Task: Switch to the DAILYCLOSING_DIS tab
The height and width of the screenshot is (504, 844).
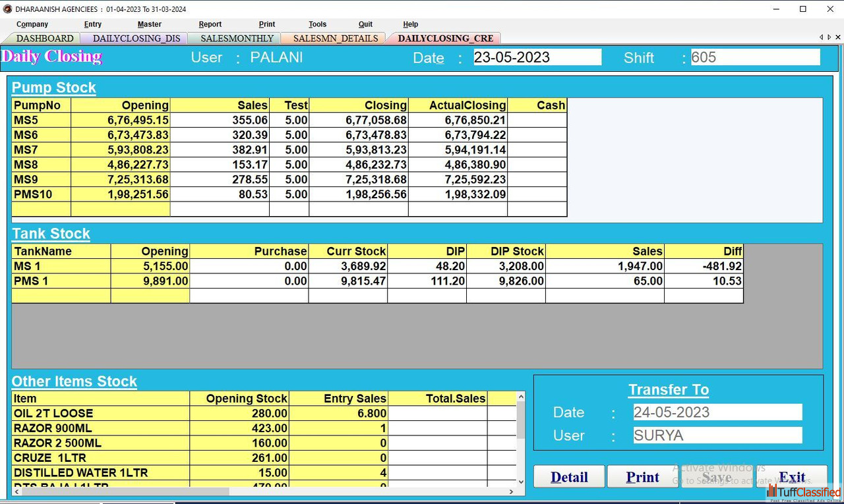Action: pyautogui.click(x=136, y=38)
